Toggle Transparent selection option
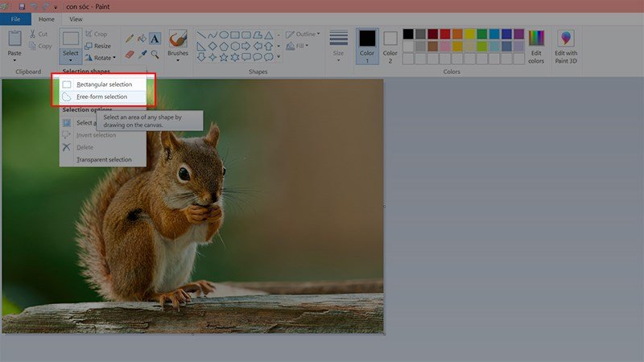644x362 pixels. pyautogui.click(x=103, y=159)
